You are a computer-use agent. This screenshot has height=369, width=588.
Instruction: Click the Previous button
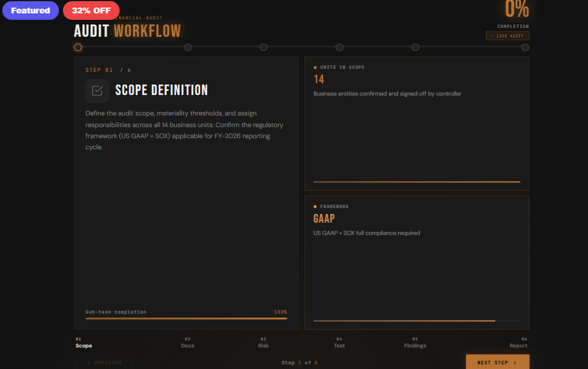(x=104, y=362)
